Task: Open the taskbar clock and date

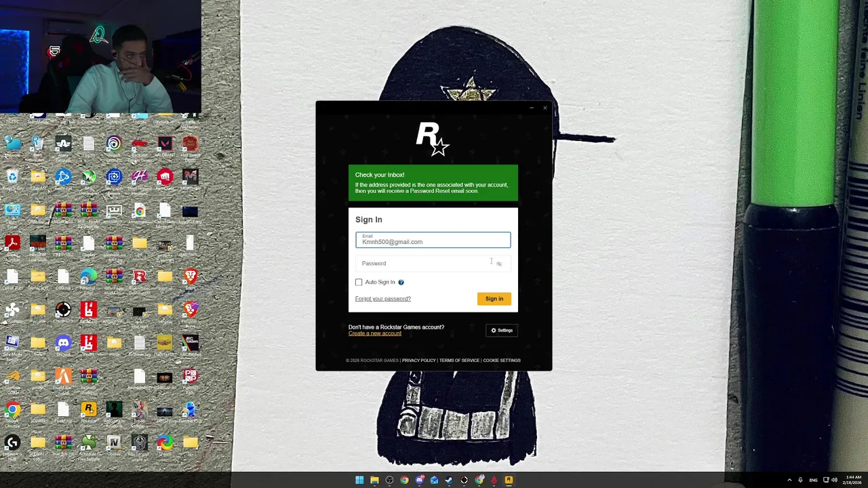Action: coord(853,480)
